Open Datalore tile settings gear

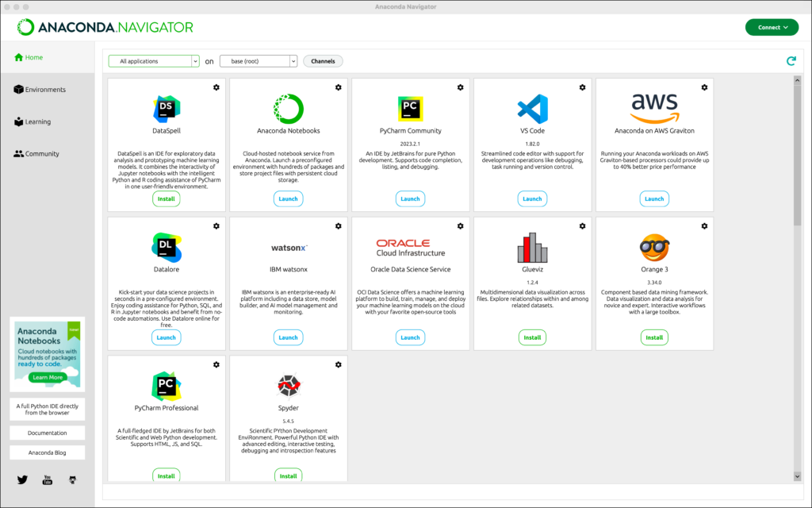(216, 226)
